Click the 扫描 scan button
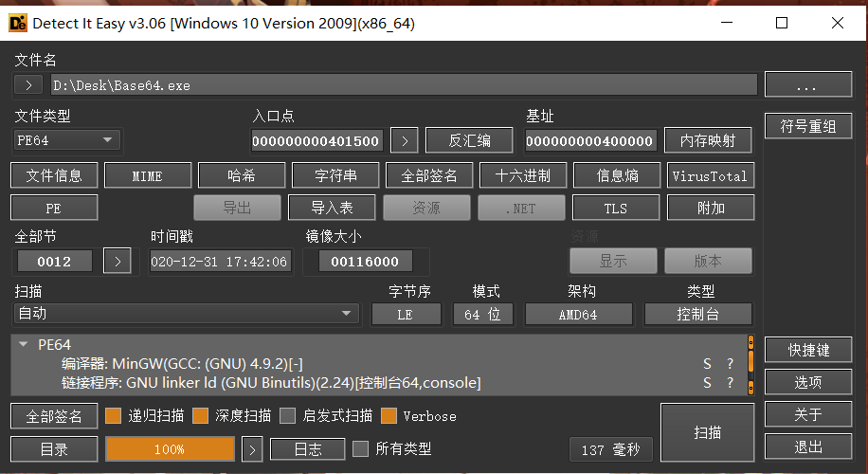The image size is (868, 474). tap(707, 432)
